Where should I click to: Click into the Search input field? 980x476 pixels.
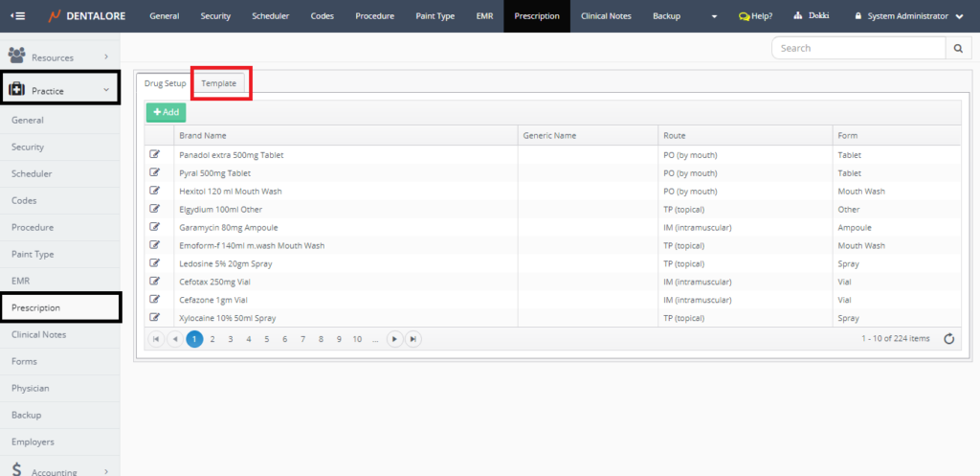pyautogui.click(x=858, y=49)
